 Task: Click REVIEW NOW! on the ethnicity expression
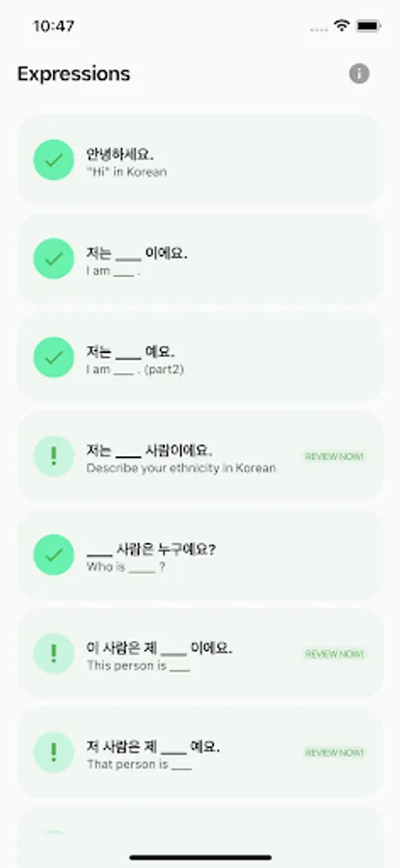click(x=334, y=457)
